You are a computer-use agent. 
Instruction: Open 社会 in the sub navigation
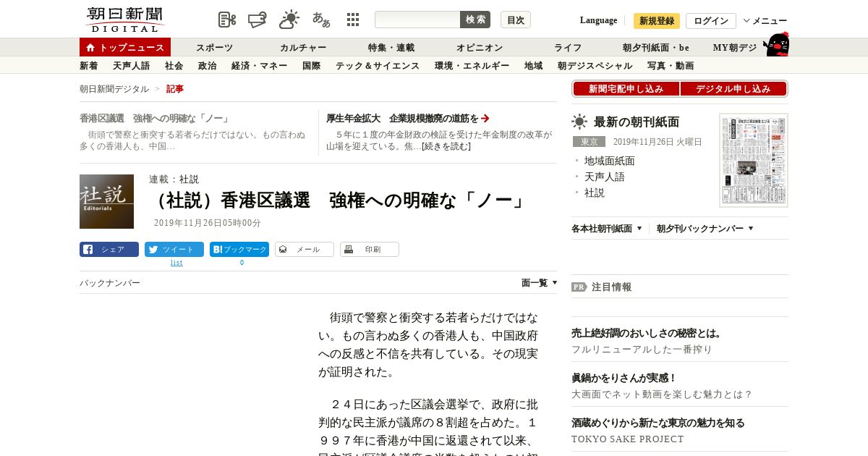(174, 66)
